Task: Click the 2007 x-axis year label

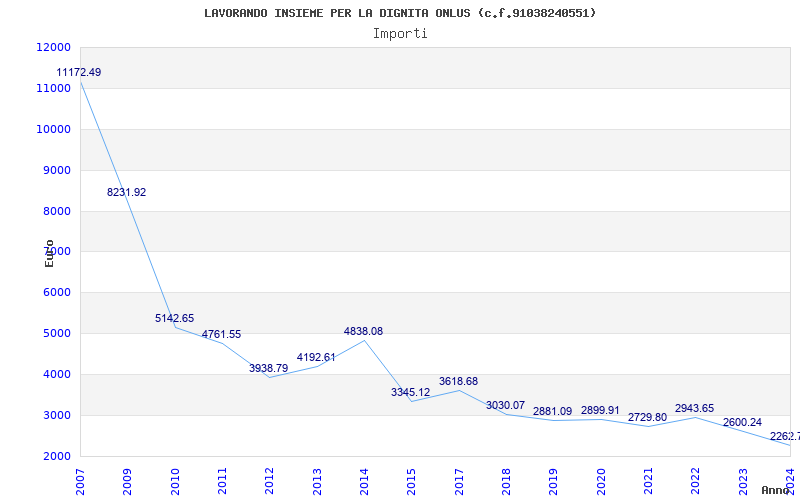Action: click(80, 482)
